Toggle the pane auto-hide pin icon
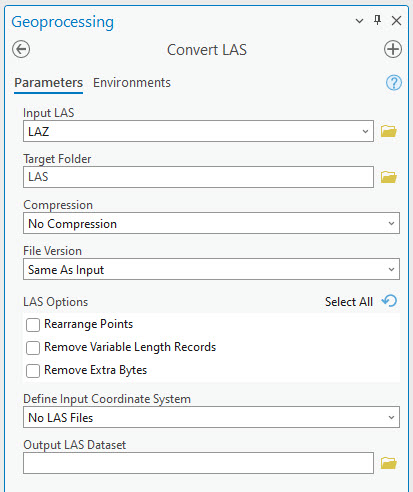This screenshot has height=492, width=413. click(377, 20)
